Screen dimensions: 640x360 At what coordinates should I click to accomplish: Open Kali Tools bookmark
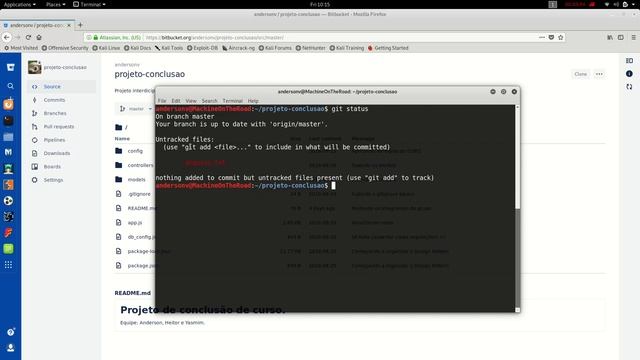click(x=169, y=48)
